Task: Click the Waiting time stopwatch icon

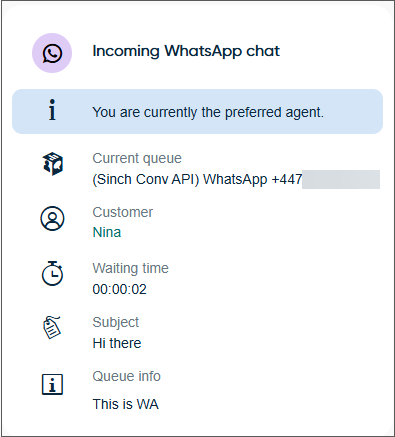Action: click(x=52, y=273)
